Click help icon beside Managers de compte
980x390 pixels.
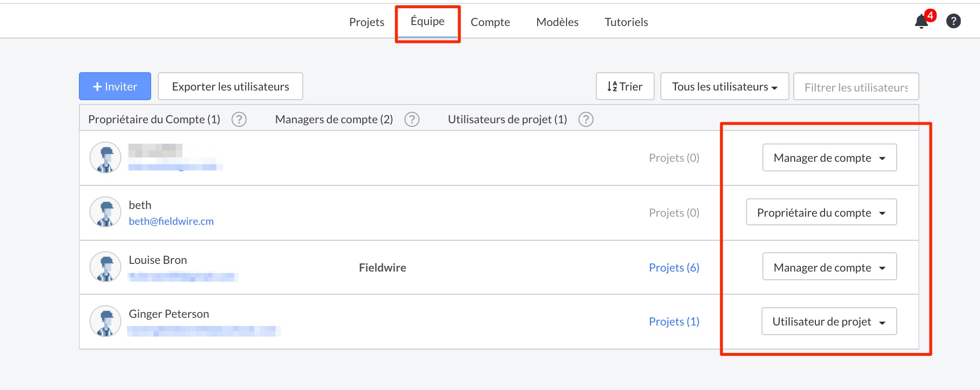pos(412,119)
